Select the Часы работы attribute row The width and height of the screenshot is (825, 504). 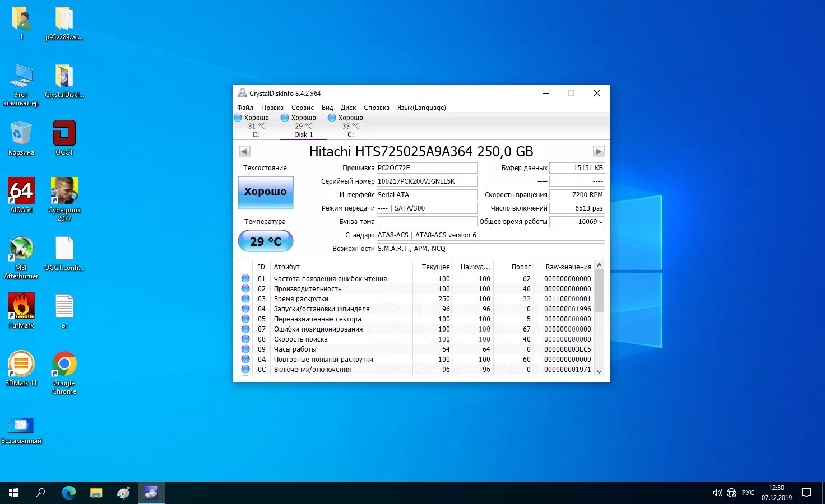pyautogui.click(x=416, y=349)
